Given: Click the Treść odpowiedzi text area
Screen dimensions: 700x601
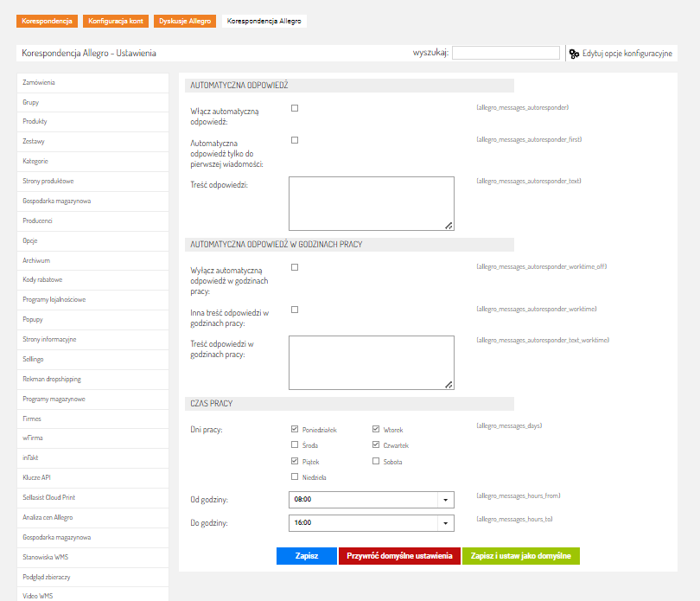Looking at the screenshot, I should point(372,204).
